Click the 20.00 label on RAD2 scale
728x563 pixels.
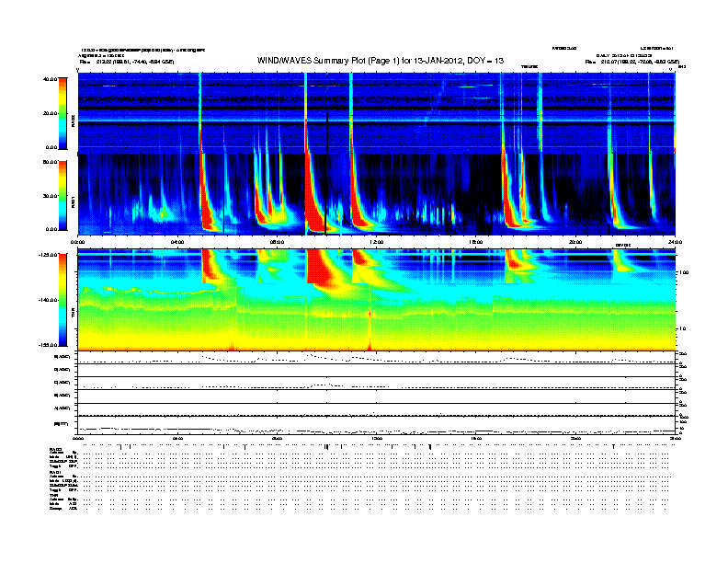[x=51, y=113]
